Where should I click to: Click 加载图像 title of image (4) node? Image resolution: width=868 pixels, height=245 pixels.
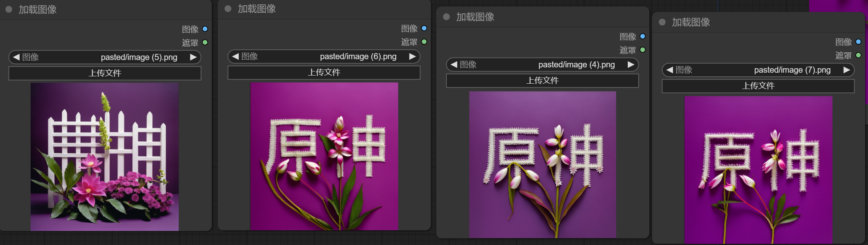[475, 17]
